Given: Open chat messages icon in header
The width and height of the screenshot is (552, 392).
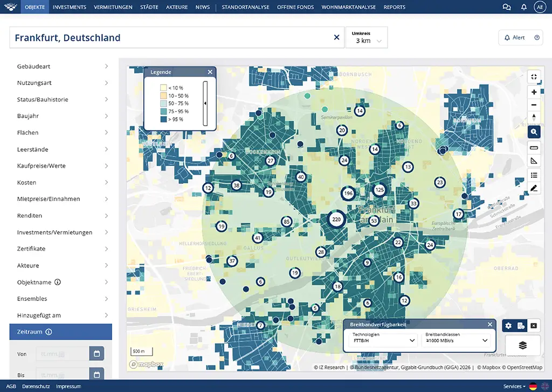Looking at the screenshot, I should (x=507, y=7).
